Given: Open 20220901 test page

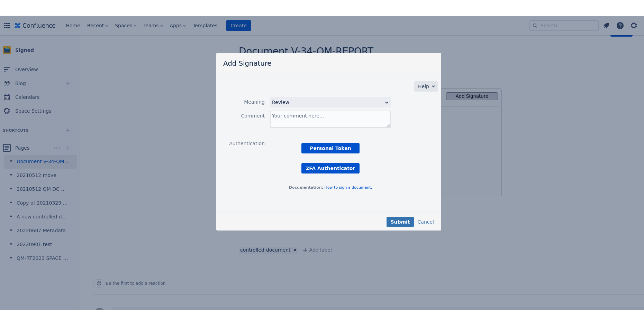Looking at the screenshot, I should point(34,244).
